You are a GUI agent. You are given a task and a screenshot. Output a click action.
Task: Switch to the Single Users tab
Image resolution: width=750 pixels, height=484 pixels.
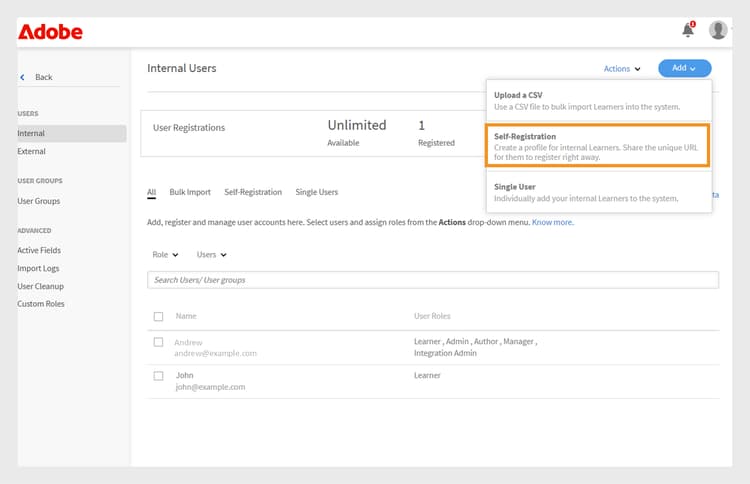point(316,192)
